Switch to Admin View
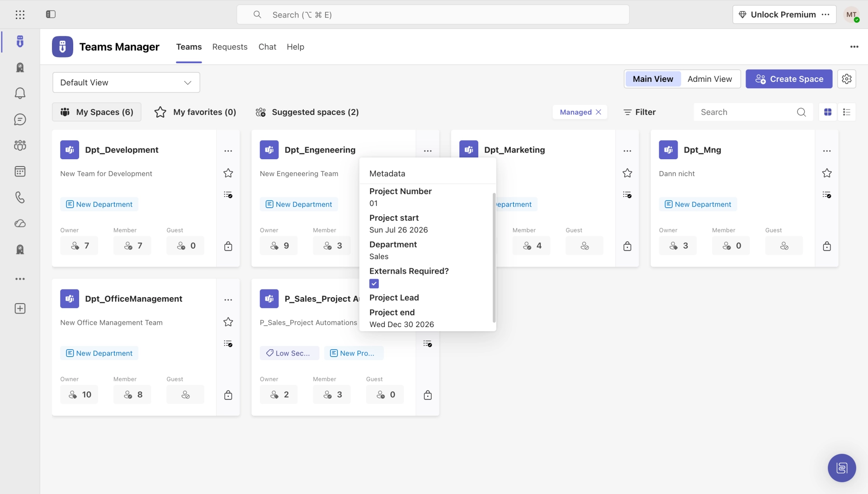 click(710, 79)
